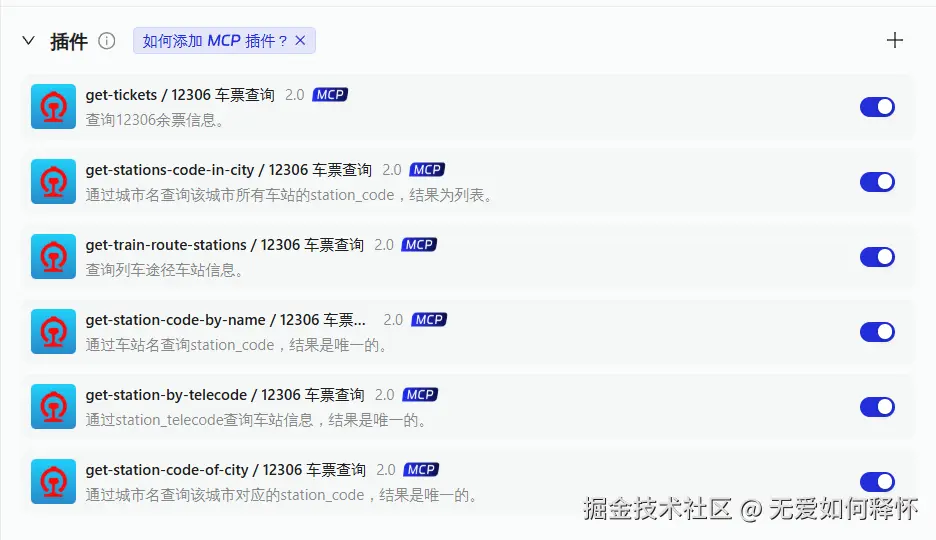Click the get-station-by-telecode railway icon
Viewport: 936px width, 540px height.
(x=53, y=406)
